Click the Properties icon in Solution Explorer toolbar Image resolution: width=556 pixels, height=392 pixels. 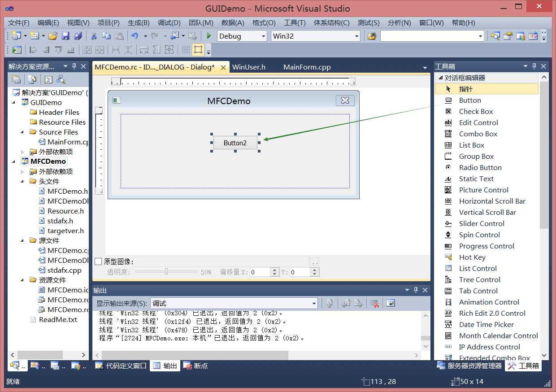[16, 79]
